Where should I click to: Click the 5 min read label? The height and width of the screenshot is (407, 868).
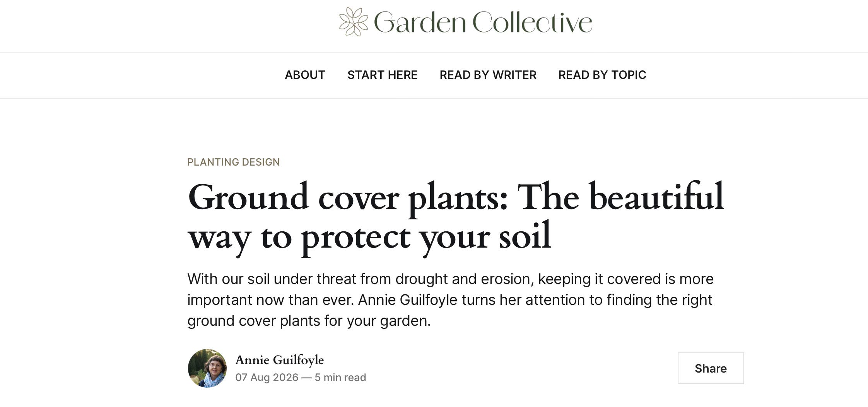pyautogui.click(x=340, y=377)
